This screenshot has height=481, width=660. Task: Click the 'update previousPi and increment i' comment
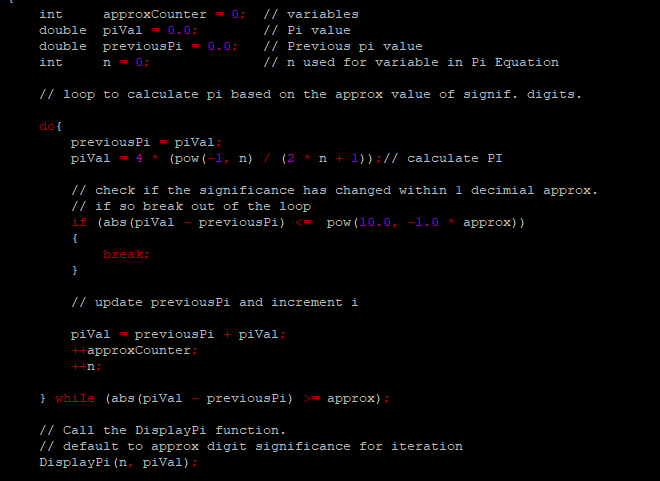click(215, 302)
